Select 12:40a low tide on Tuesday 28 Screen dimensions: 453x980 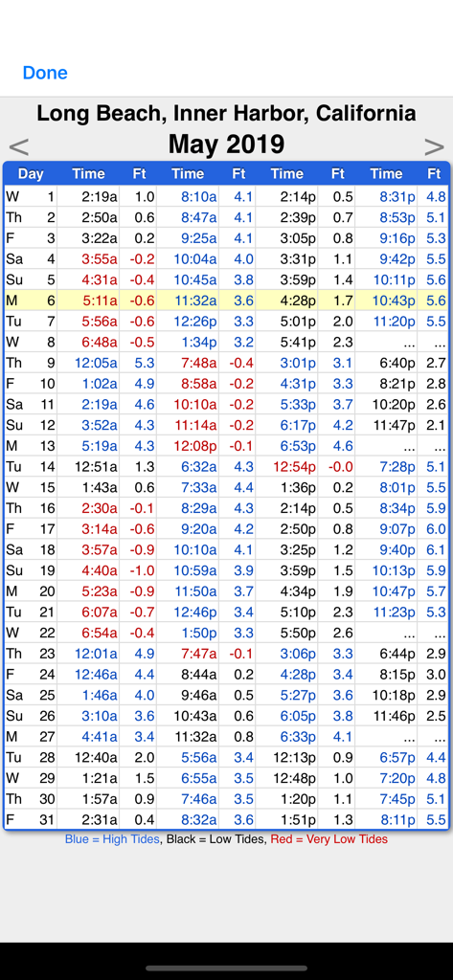pyautogui.click(x=96, y=757)
